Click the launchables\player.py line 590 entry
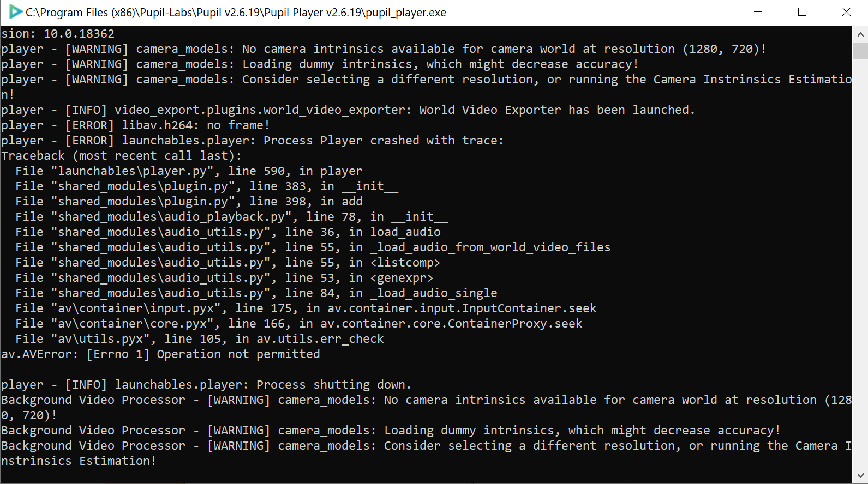Image resolution: width=868 pixels, height=484 pixels. tap(189, 171)
